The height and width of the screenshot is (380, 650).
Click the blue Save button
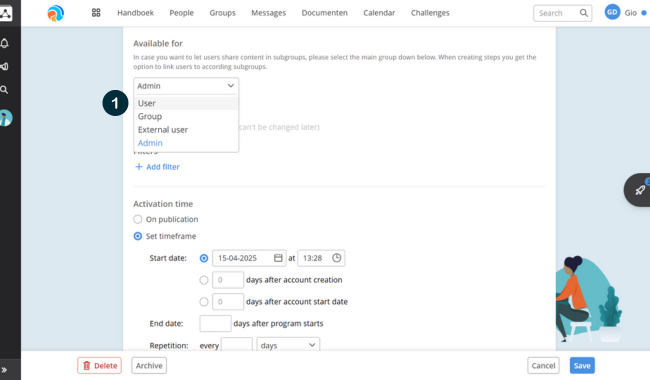pyautogui.click(x=582, y=365)
